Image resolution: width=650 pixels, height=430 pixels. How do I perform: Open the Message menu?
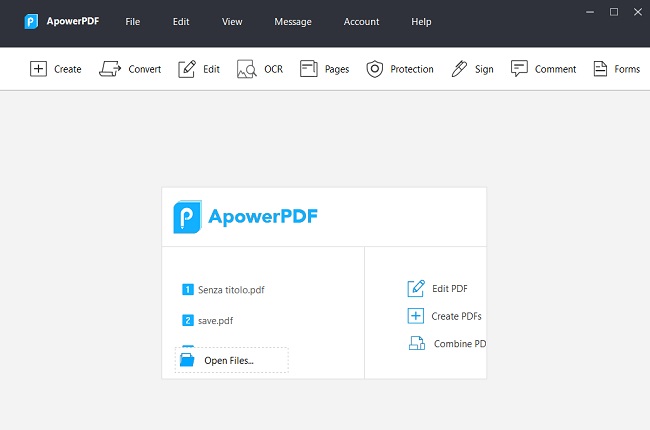pyautogui.click(x=293, y=22)
